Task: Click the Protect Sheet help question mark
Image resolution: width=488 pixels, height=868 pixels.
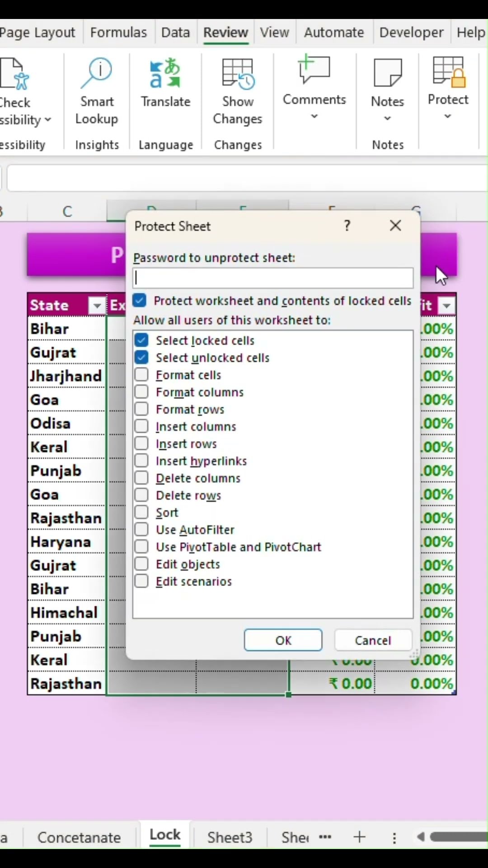Action: (347, 226)
